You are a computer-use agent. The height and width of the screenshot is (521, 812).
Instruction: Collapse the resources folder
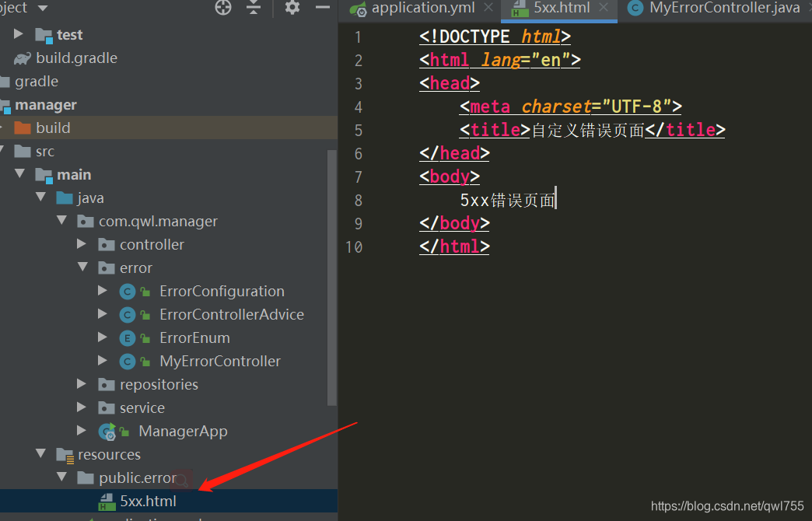(x=40, y=454)
